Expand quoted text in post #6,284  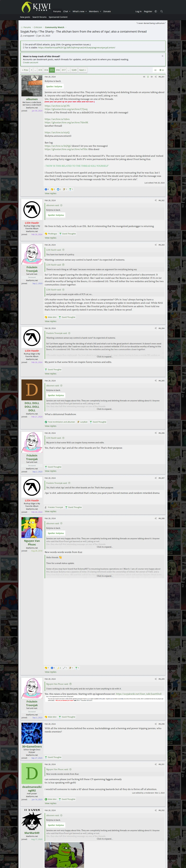click(x=105, y=356)
